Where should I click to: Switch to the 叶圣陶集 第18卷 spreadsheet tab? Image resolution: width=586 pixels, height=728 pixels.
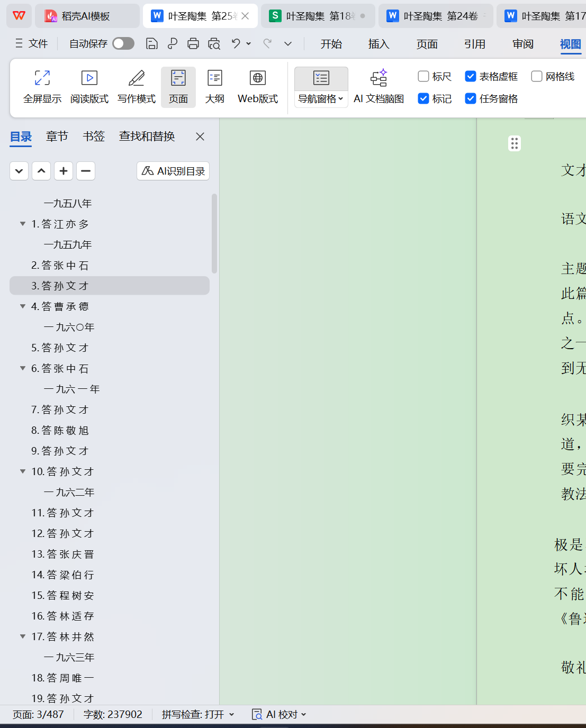[x=318, y=16]
